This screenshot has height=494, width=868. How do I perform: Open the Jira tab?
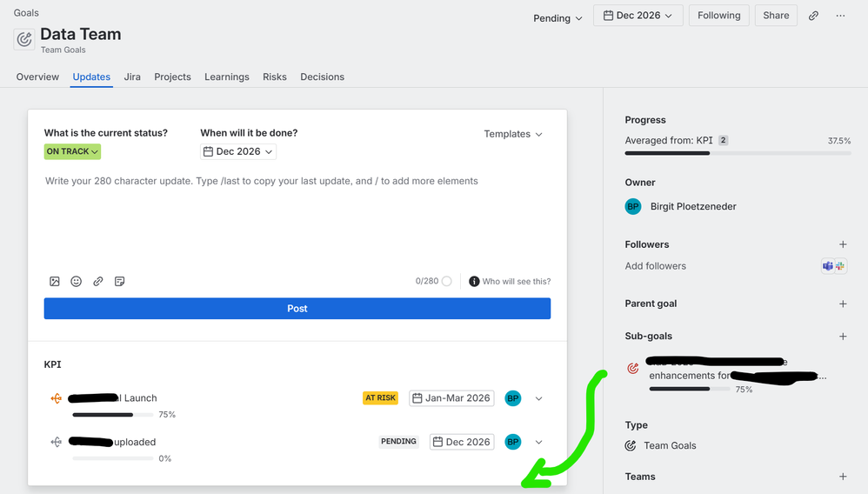(132, 77)
